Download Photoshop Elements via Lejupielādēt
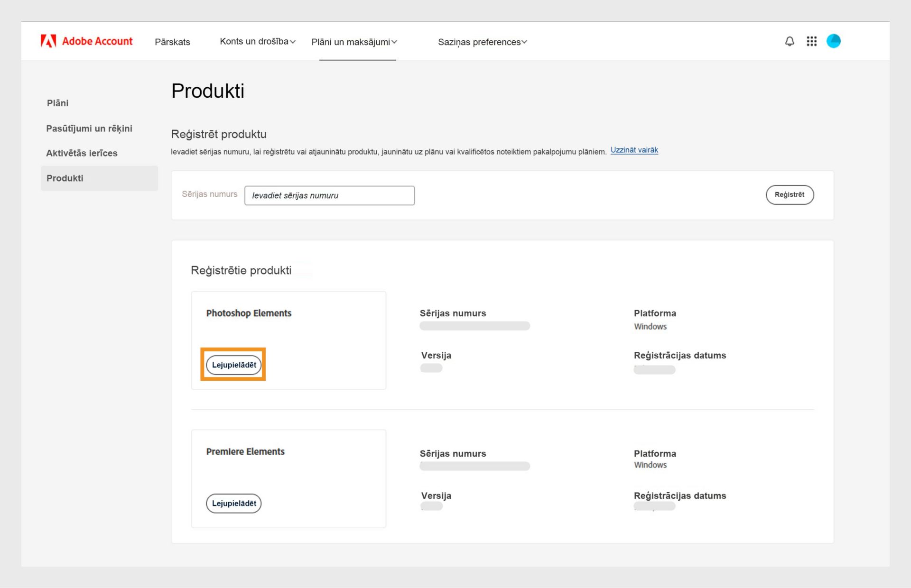The image size is (911, 588). (x=233, y=365)
